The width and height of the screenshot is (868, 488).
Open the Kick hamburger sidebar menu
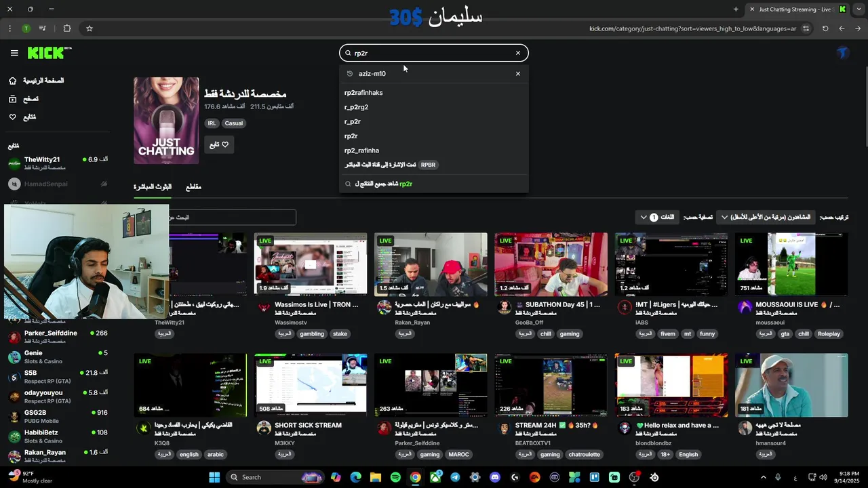(x=14, y=53)
